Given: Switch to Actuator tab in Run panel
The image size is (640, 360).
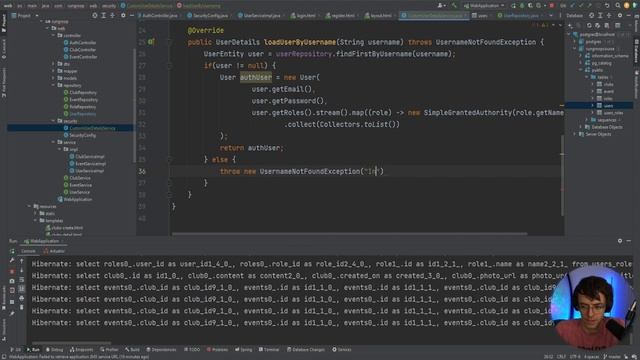Looking at the screenshot, I should (x=54, y=251).
